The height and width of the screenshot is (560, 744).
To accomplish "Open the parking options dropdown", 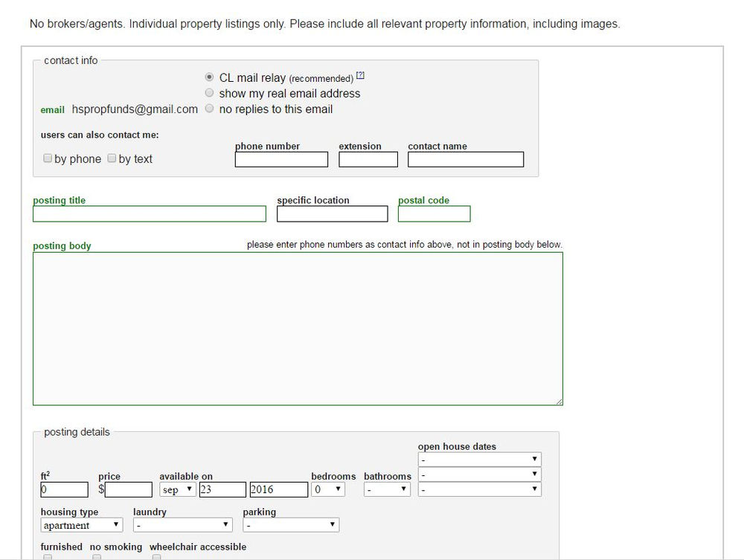I will click(291, 524).
